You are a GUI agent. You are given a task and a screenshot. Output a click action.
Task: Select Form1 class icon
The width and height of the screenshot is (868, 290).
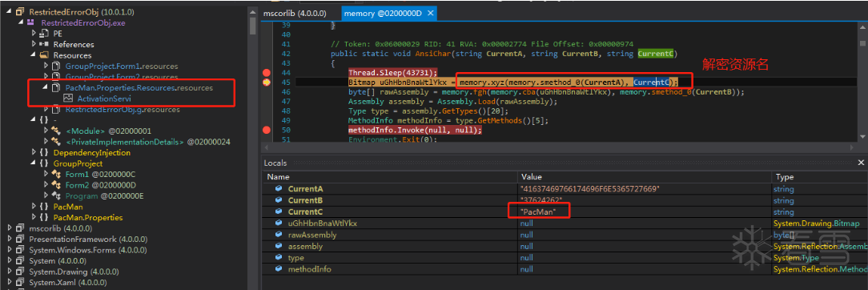(57, 175)
